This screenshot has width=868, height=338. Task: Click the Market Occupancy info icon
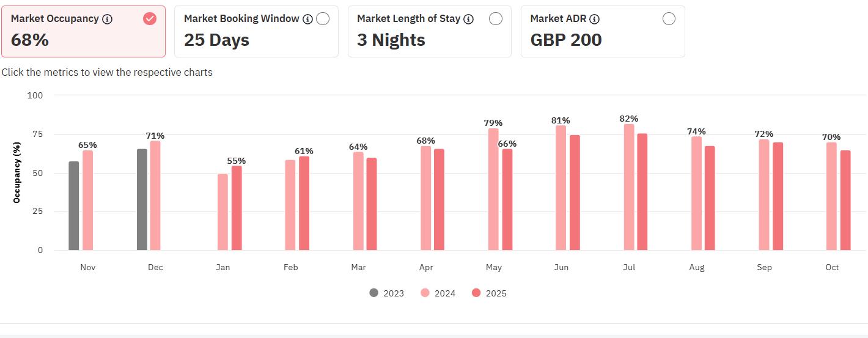108,19
